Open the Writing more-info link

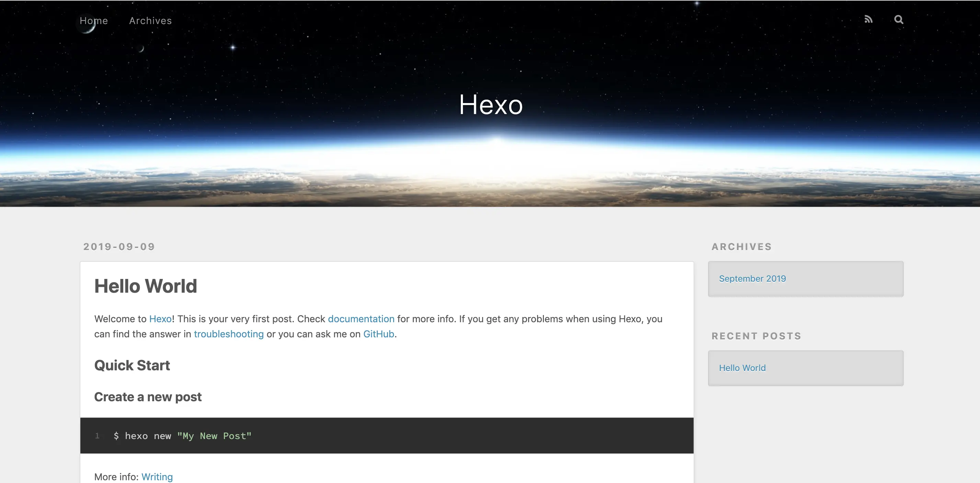tap(157, 476)
